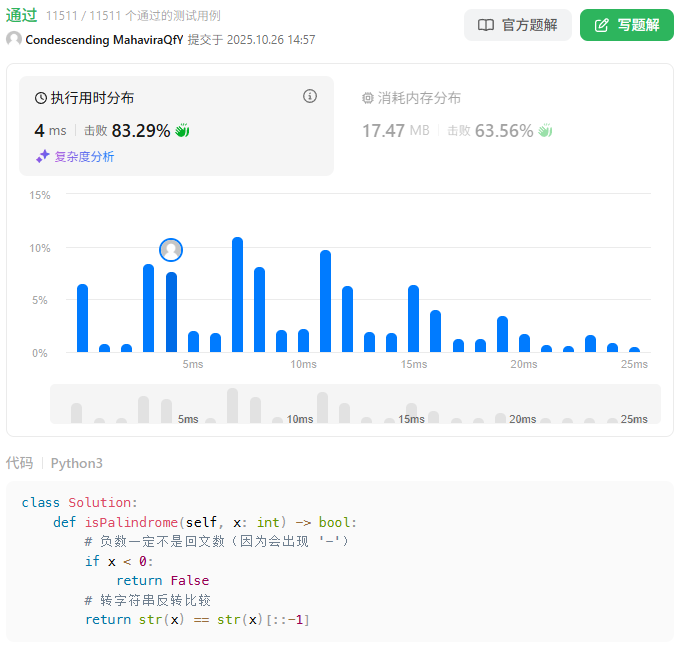Click the clock icon beside 执行用时分布

point(41,98)
